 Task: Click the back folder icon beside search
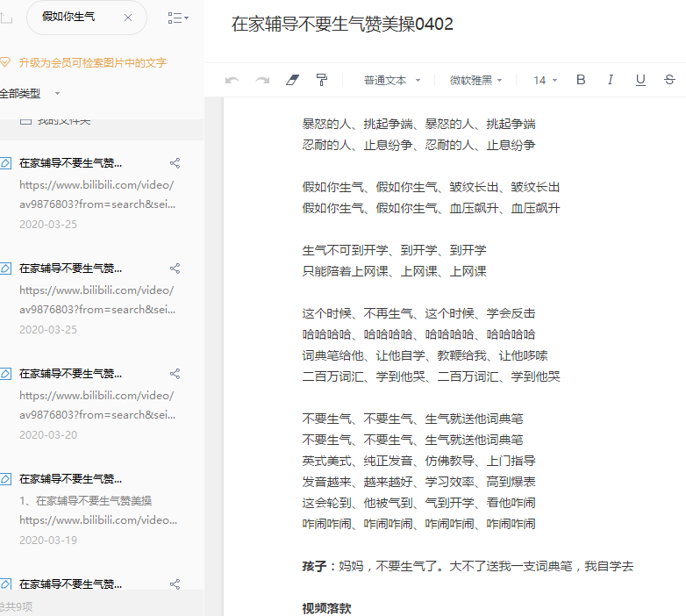(6, 18)
